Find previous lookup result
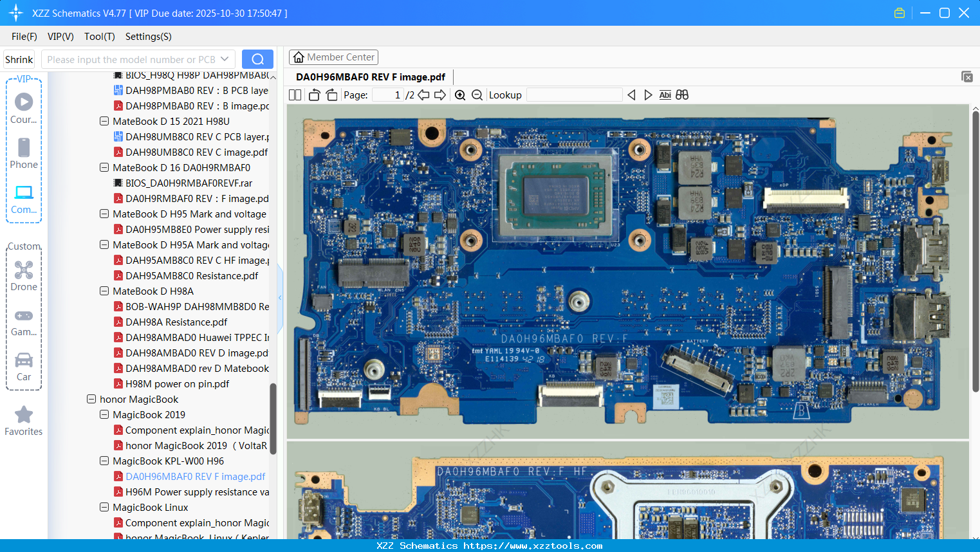 pyautogui.click(x=631, y=95)
